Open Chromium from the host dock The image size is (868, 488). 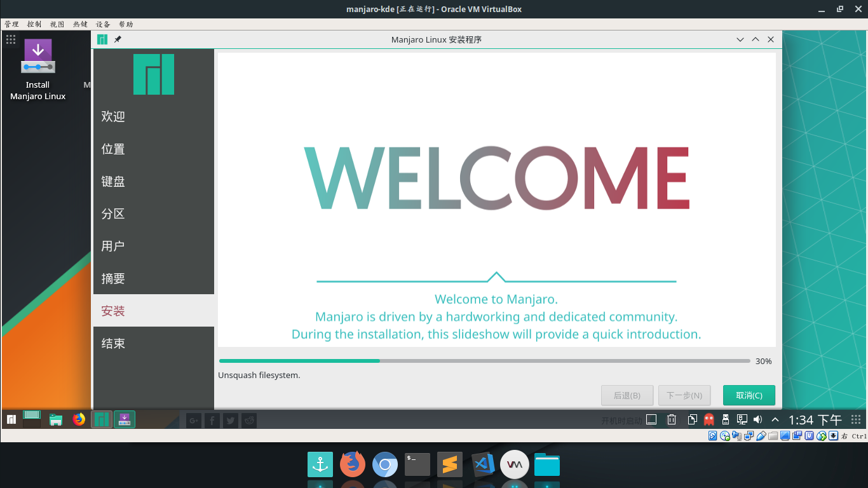[x=385, y=464]
